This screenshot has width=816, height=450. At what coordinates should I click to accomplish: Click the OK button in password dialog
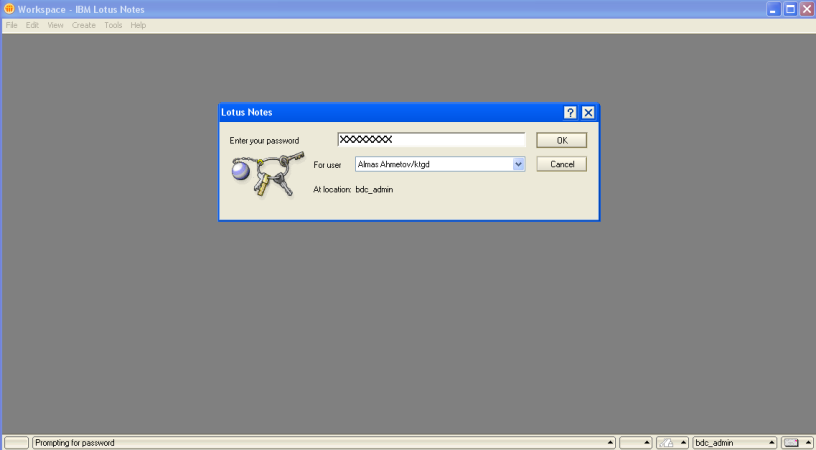click(x=562, y=140)
